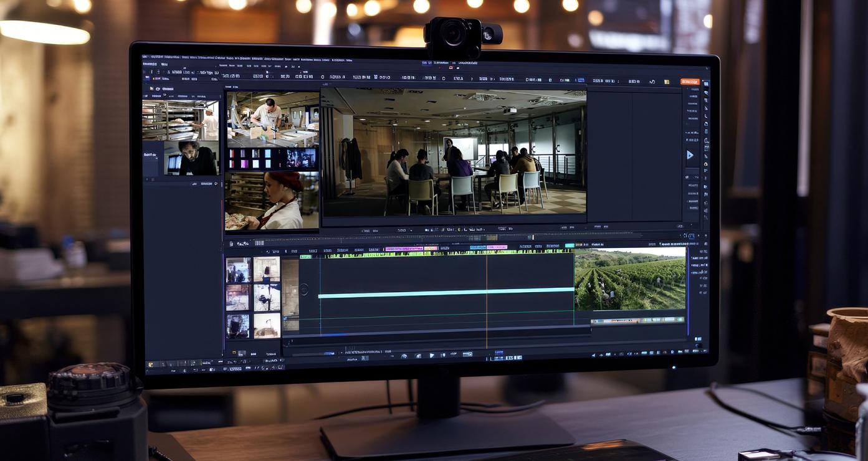Click the play icon in bottom transport bar
Screen dimensions: 868x461
click(432, 355)
